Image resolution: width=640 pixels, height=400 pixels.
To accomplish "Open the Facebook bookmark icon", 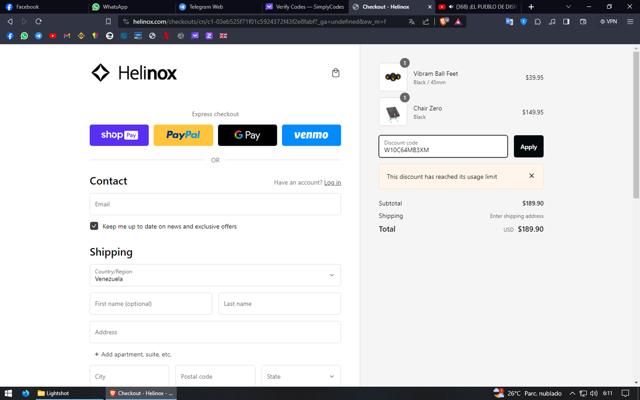I will pyautogui.click(x=10, y=36).
